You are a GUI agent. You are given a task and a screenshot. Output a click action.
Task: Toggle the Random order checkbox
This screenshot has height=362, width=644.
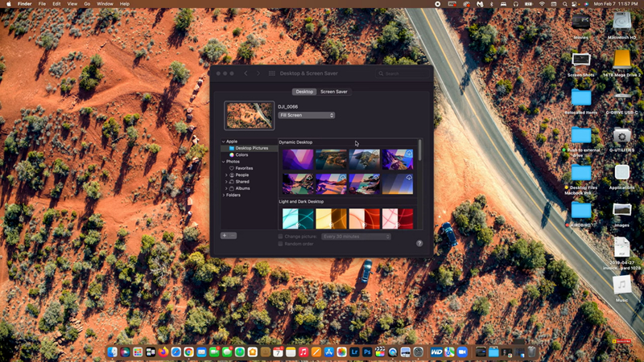click(280, 244)
